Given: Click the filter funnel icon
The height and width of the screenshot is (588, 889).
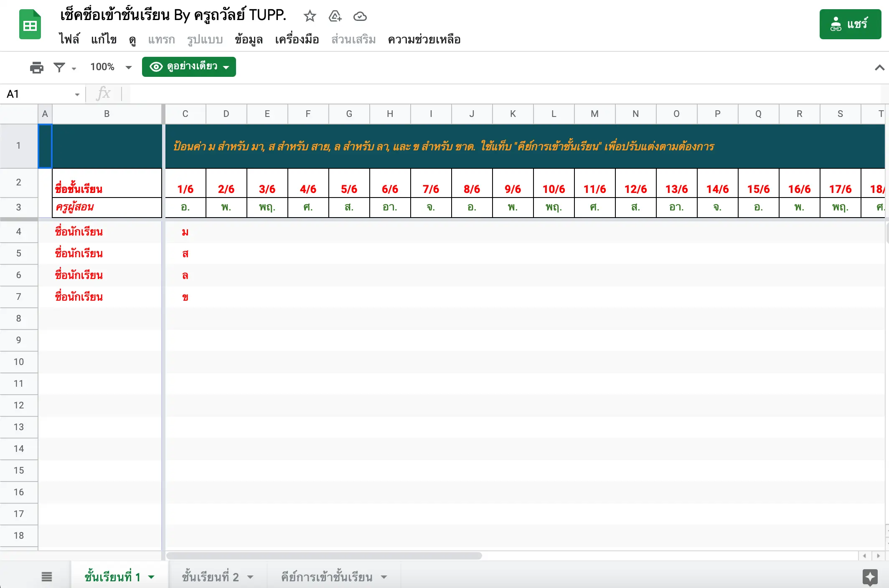Looking at the screenshot, I should pyautogui.click(x=59, y=67).
